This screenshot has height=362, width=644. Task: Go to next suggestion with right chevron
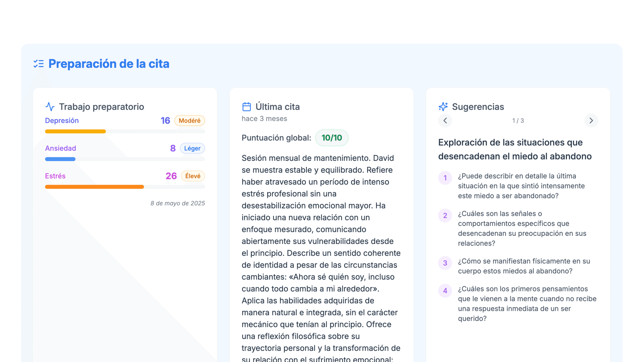click(x=591, y=121)
